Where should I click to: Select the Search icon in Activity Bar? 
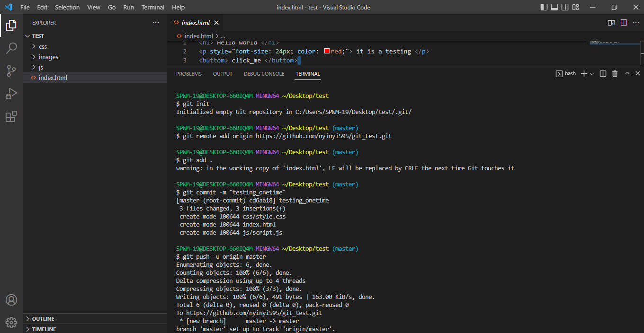point(11,48)
